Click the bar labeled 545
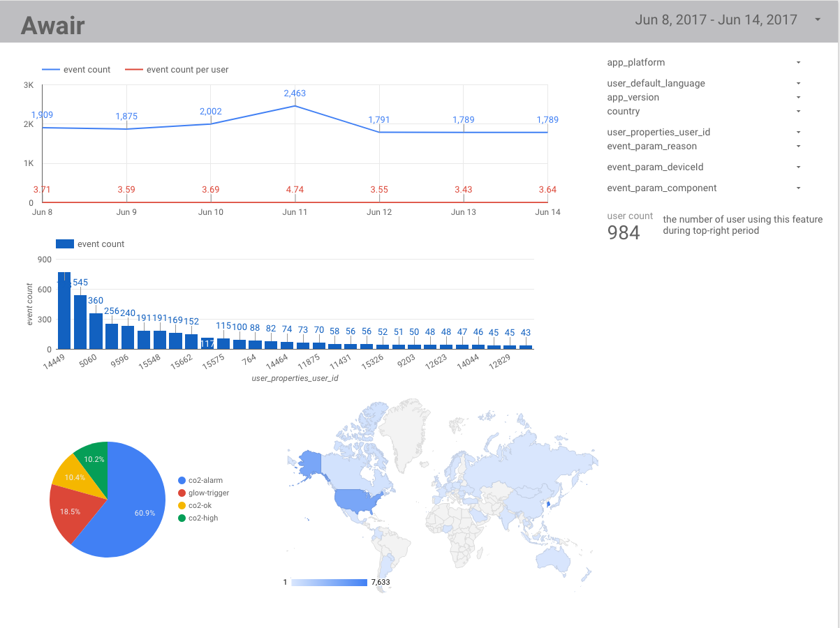Image resolution: width=840 pixels, height=628 pixels. coord(80,322)
